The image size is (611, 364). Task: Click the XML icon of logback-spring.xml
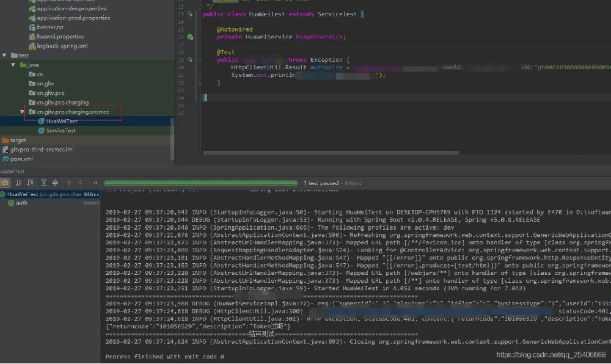(32, 46)
